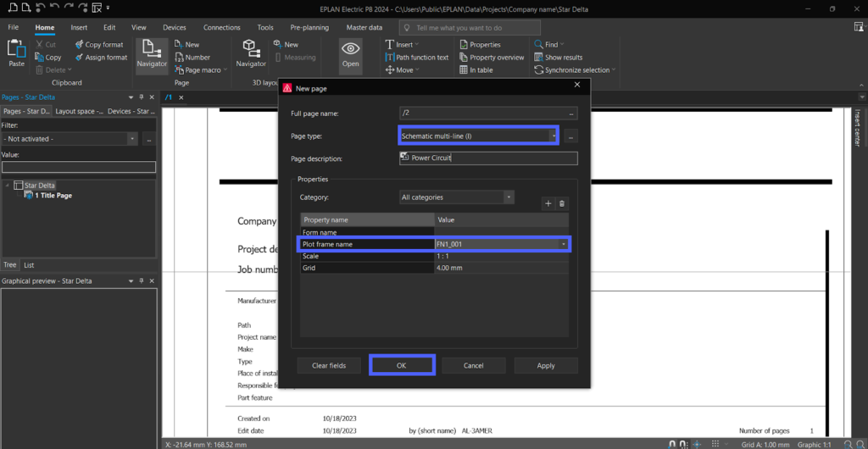The width and height of the screenshot is (868, 449).
Task: Open the Page Navigator icon
Action: coord(152,49)
